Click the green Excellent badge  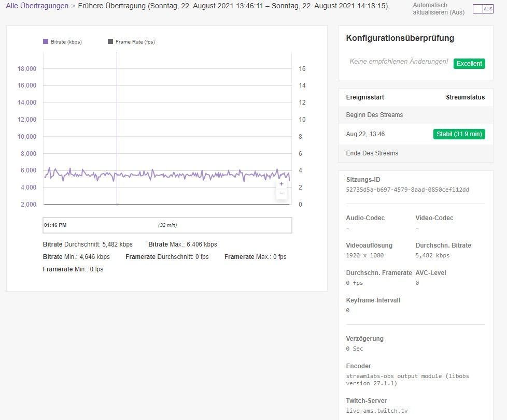pyautogui.click(x=469, y=63)
